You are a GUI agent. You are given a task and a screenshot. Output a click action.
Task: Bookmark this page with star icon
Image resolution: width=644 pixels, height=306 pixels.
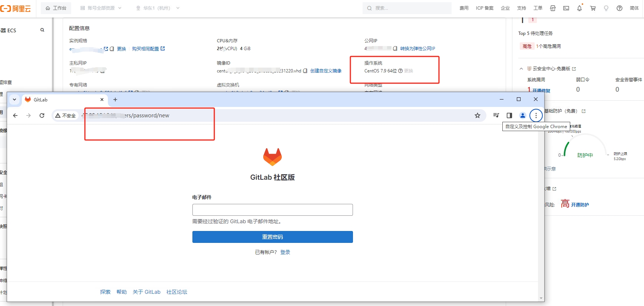(478, 115)
